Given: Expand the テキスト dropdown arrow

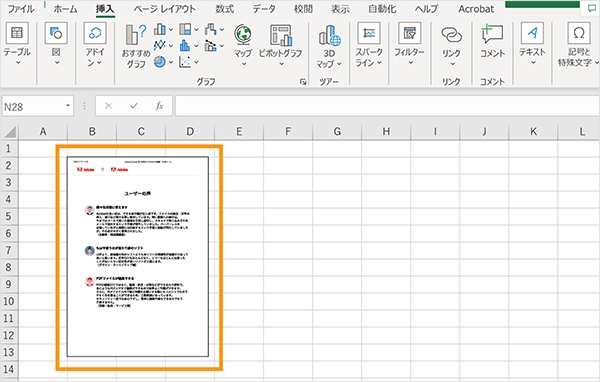Looking at the screenshot, I should pyautogui.click(x=533, y=62).
